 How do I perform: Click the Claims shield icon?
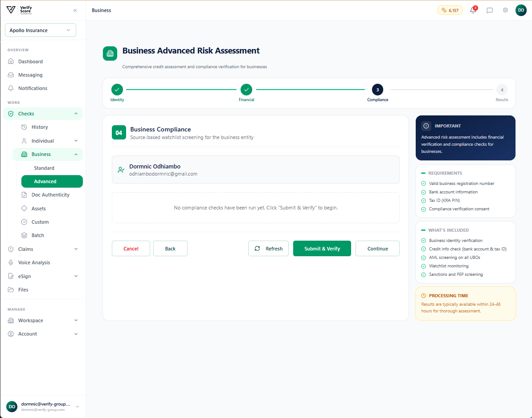pyautogui.click(x=11, y=249)
